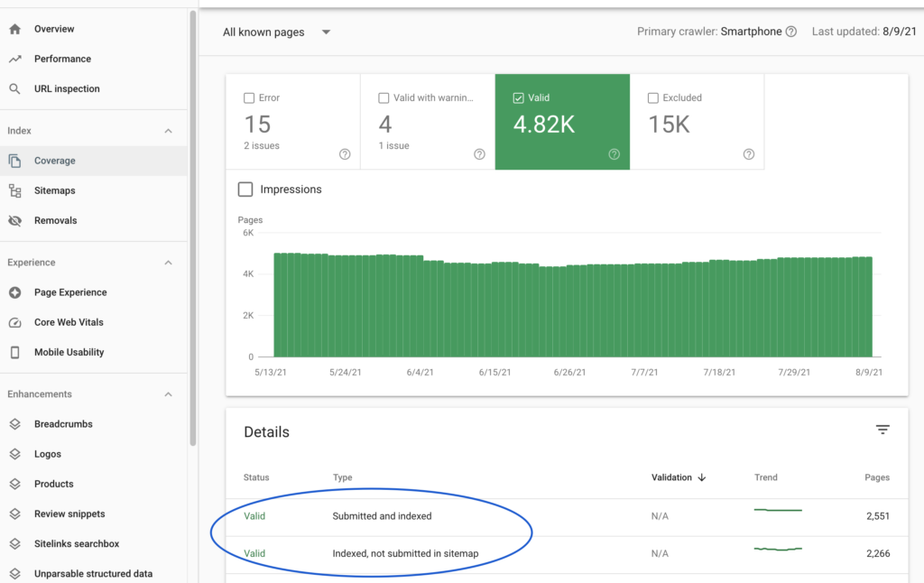
Task: Click the Trend column header
Action: point(765,477)
